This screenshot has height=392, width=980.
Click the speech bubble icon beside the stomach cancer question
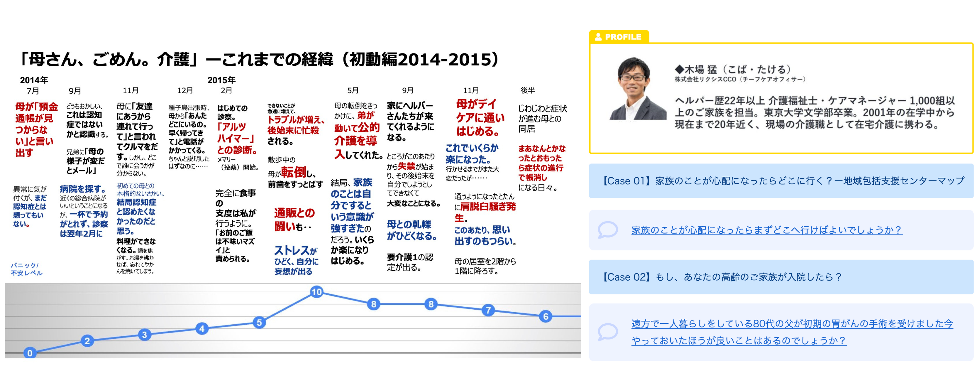pos(608,332)
